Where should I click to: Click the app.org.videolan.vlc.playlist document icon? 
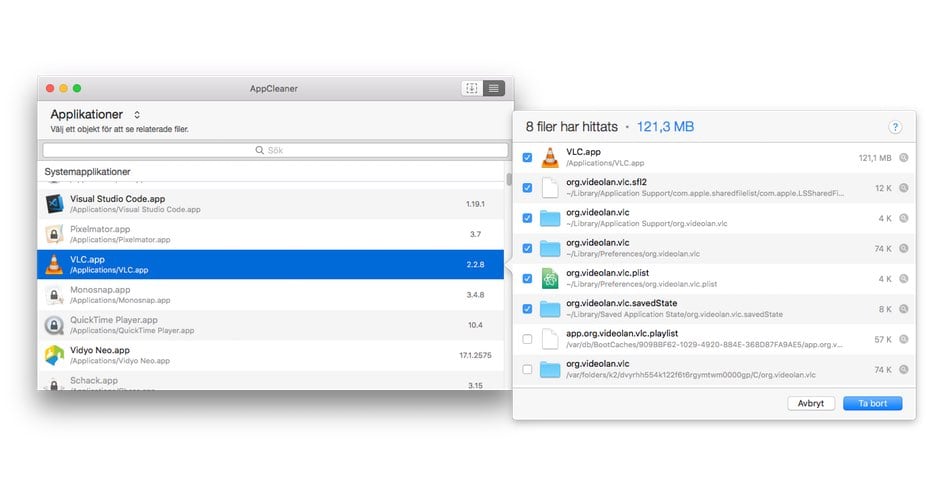click(550, 339)
